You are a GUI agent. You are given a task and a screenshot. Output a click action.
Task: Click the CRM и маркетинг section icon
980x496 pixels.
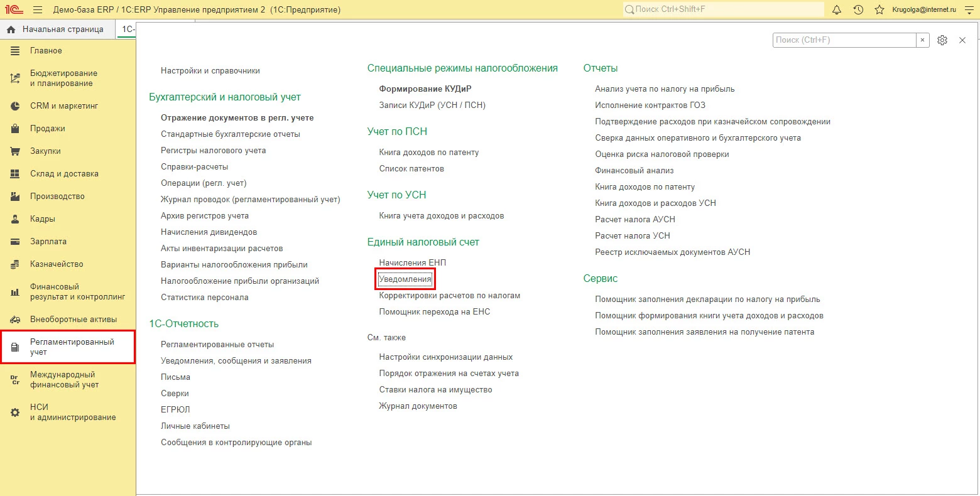tap(16, 106)
